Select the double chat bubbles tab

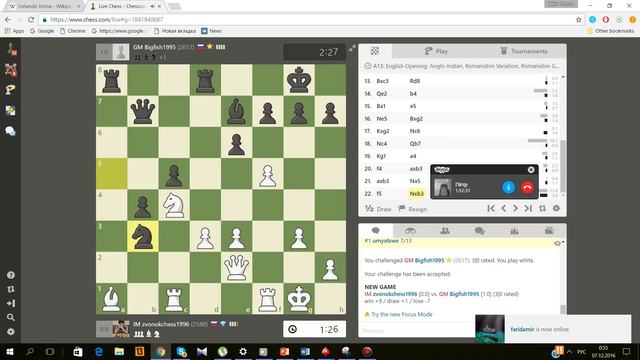[x=480, y=231]
